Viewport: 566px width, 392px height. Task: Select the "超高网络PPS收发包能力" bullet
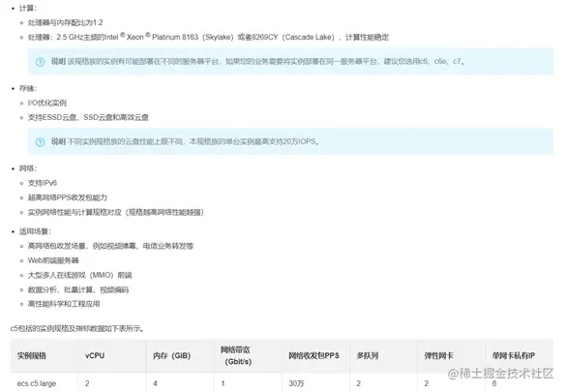(68, 197)
